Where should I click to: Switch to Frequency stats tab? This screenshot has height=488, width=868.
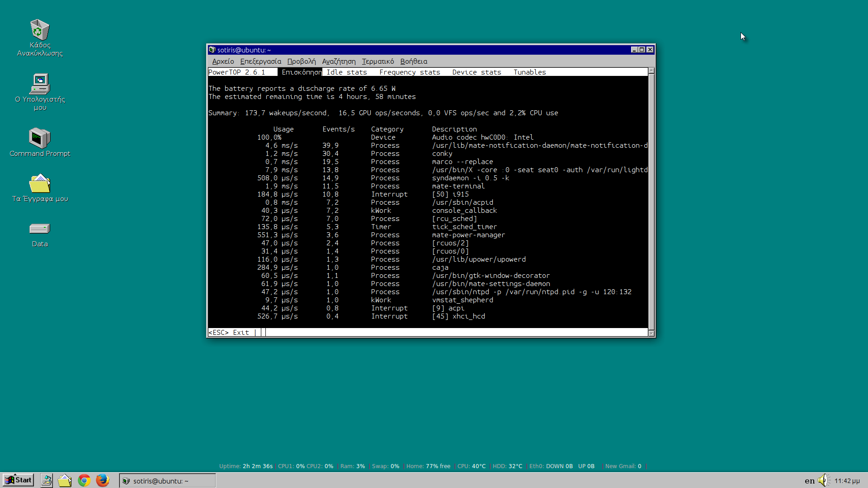(410, 72)
